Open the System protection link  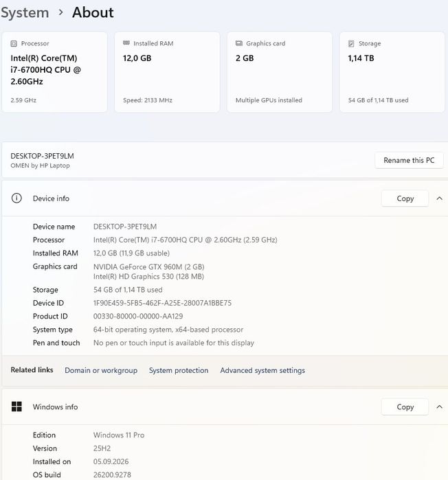(x=179, y=370)
